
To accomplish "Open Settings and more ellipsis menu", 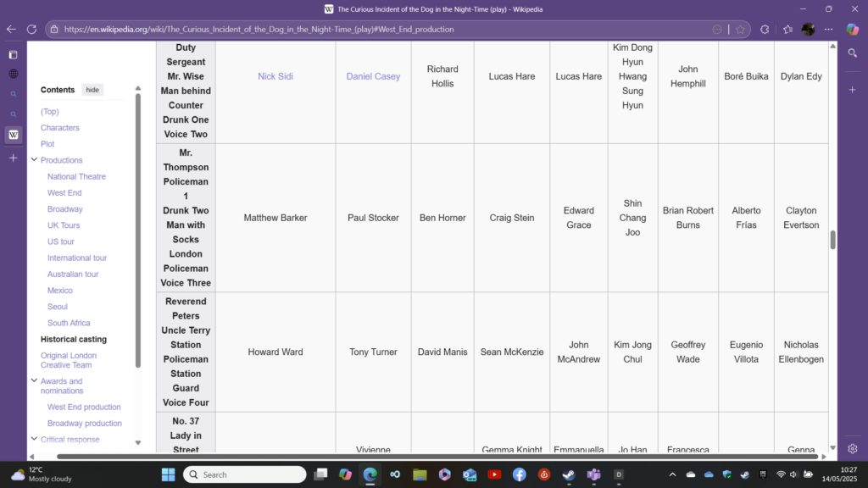I will pyautogui.click(x=829, y=30).
